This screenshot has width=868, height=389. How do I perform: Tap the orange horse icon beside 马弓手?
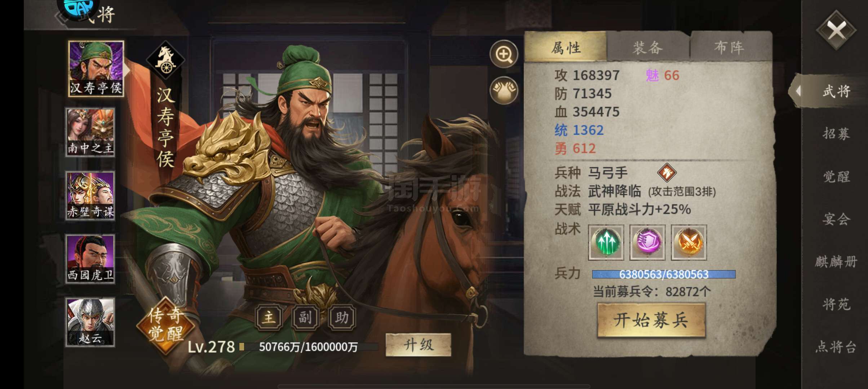(x=666, y=173)
